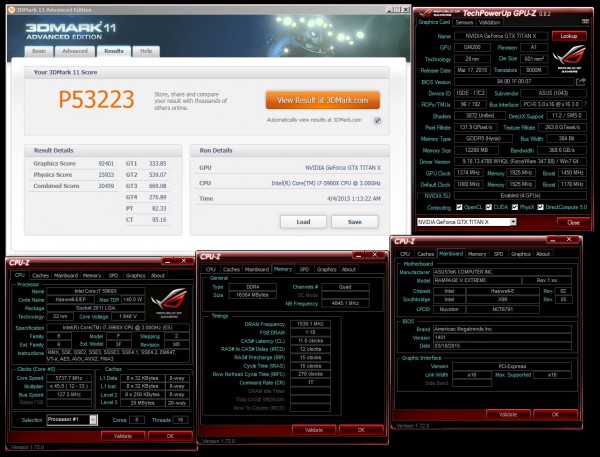Click Validate in CPU-Z mainboard window
This screenshot has height=457, width=600.
(508, 415)
